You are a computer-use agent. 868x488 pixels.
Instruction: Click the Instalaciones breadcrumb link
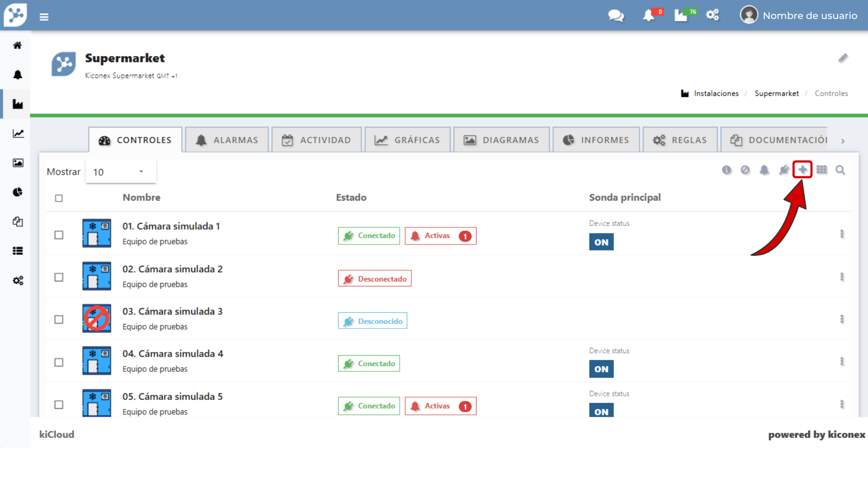pyautogui.click(x=716, y=94)
